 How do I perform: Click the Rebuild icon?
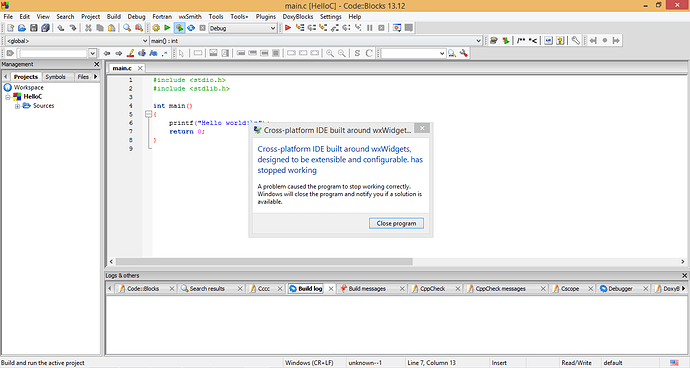191,28
